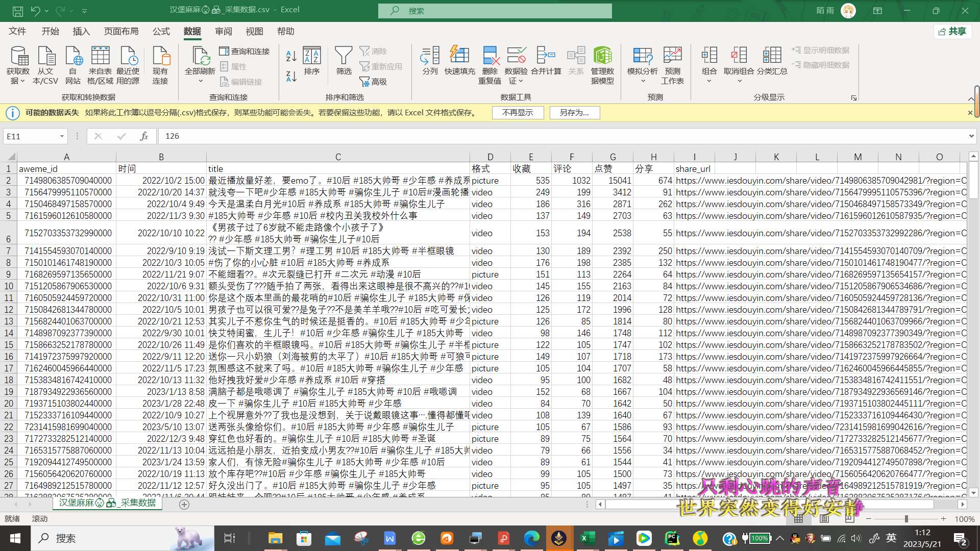Click the Refresh All (全部刷新) icon
The height and width of the screenshot is (551, 980).
pos(200,56)
